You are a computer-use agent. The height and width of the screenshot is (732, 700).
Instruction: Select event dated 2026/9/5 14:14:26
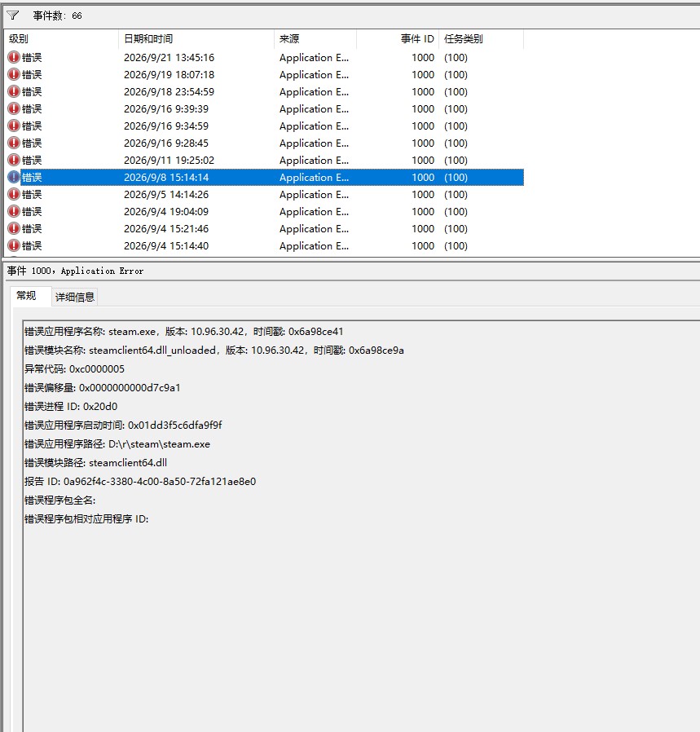264,194
